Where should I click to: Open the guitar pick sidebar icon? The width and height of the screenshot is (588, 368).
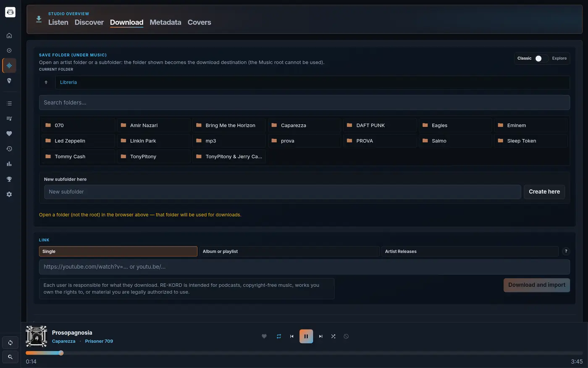[9, 81]
